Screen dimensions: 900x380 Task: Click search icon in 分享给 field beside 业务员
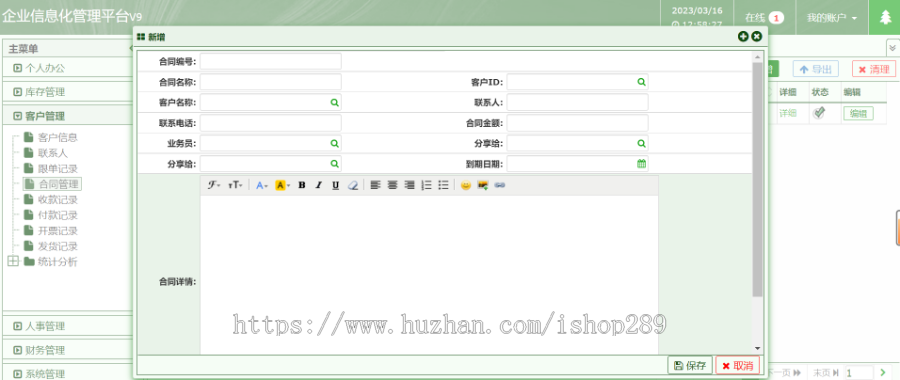tap(641, 144)
